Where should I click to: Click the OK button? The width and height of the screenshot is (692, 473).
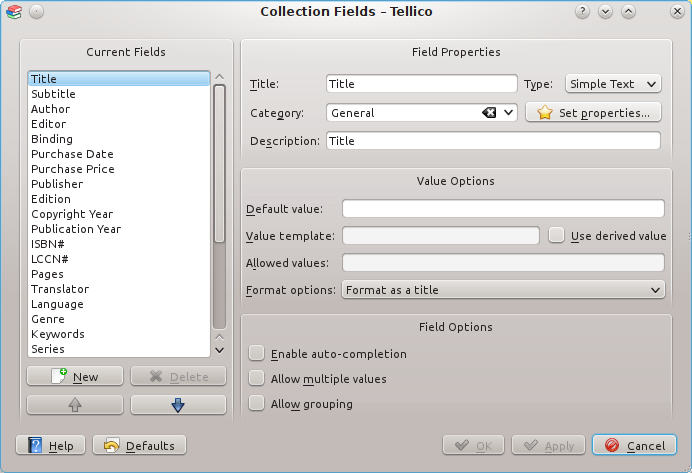(474, 446)
